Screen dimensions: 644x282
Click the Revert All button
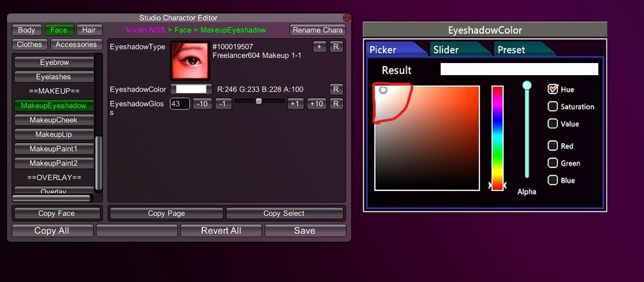click(x=221, y=230)
